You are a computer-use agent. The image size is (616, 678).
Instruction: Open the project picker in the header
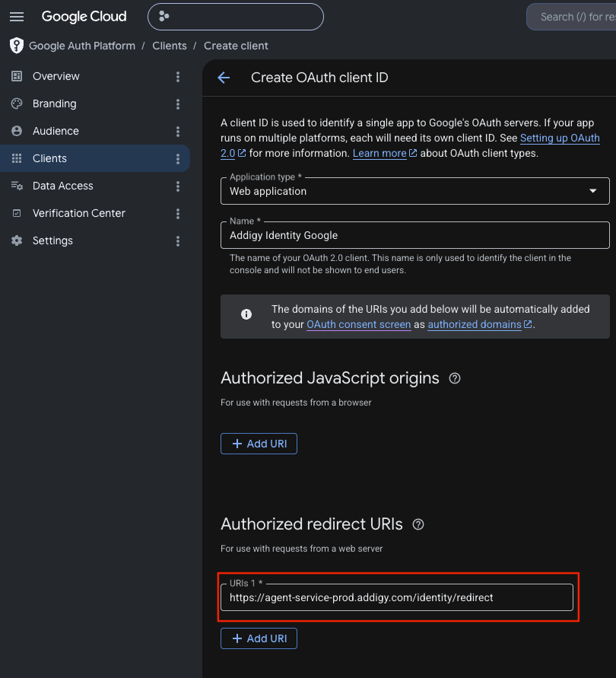[236, 17]
